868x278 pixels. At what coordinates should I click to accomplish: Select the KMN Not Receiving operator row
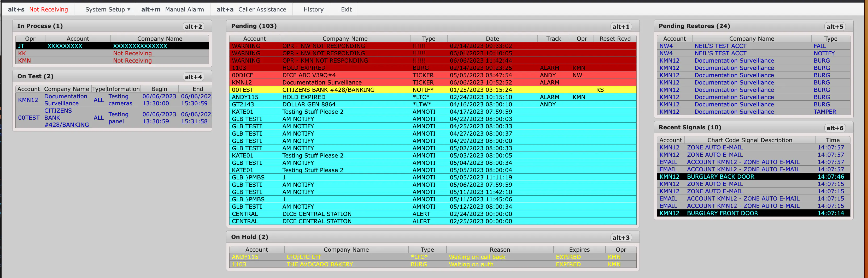(x=112, y=61)
